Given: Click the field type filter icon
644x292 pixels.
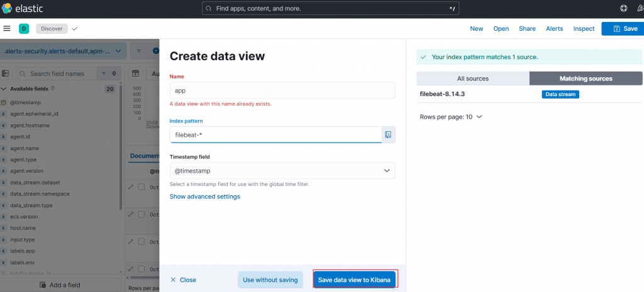Looking at the screenshot, I should (x=104, y=74).
